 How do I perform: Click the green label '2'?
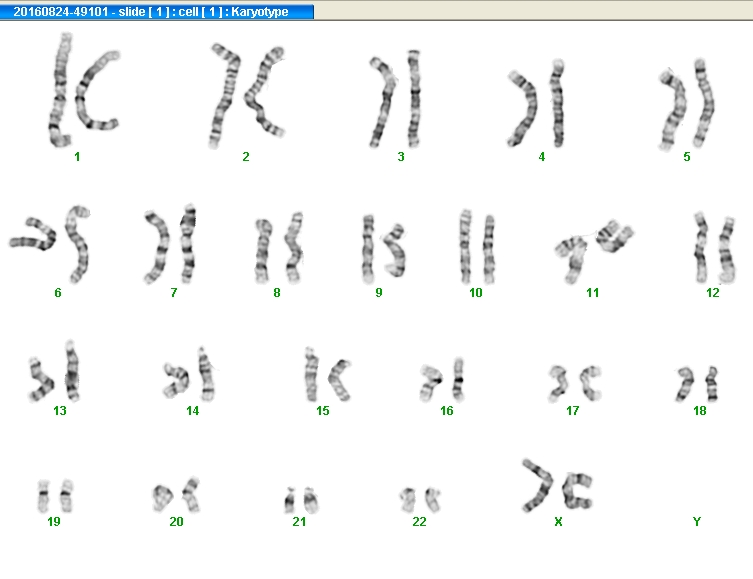pyautogui.click(x=246, y=157)
